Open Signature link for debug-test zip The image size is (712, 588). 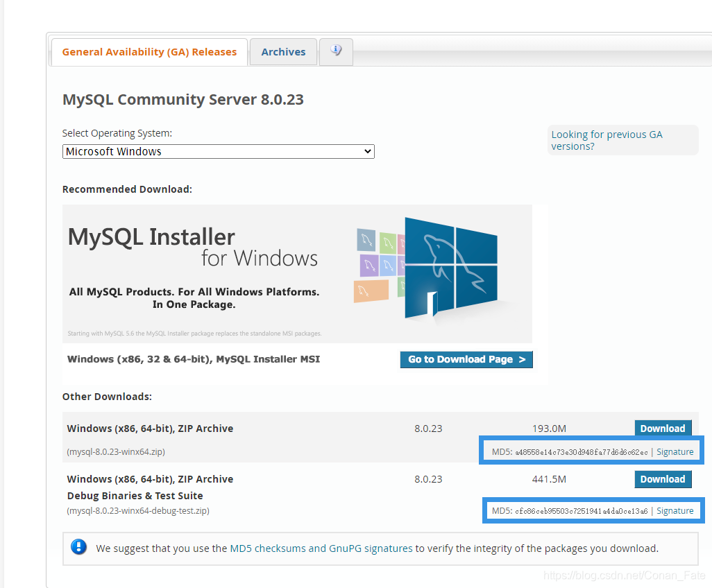pos(675,511)
